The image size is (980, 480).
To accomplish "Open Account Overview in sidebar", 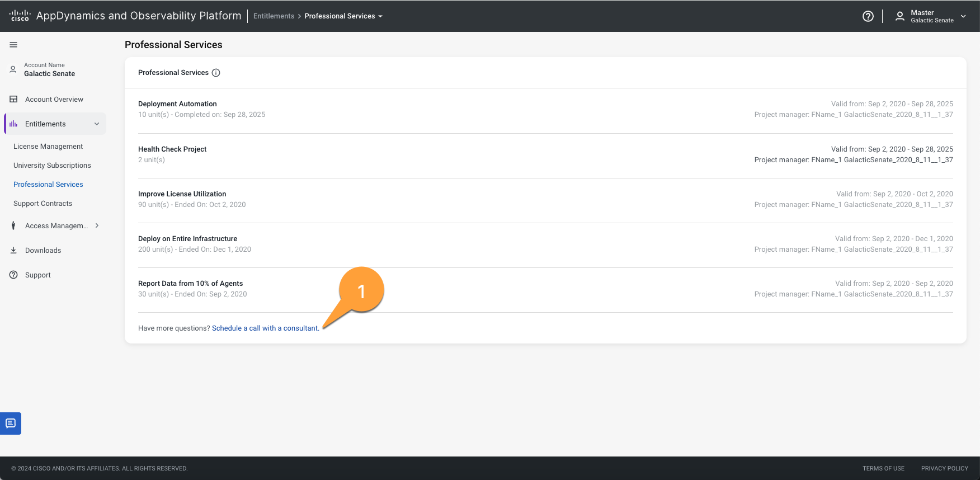I will pos(54,99).
